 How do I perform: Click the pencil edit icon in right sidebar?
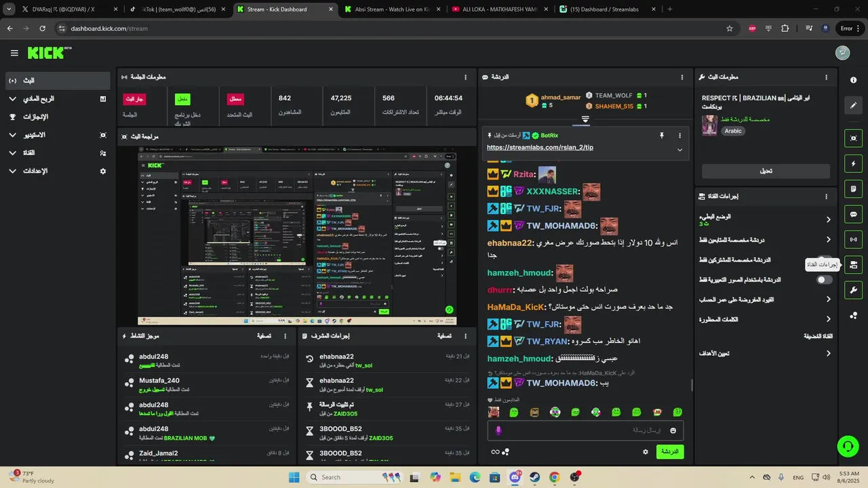853,105
